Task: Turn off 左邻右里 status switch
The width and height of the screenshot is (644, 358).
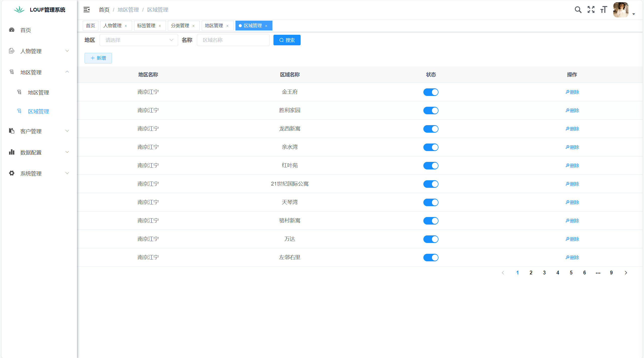Action: click(431, 258)
